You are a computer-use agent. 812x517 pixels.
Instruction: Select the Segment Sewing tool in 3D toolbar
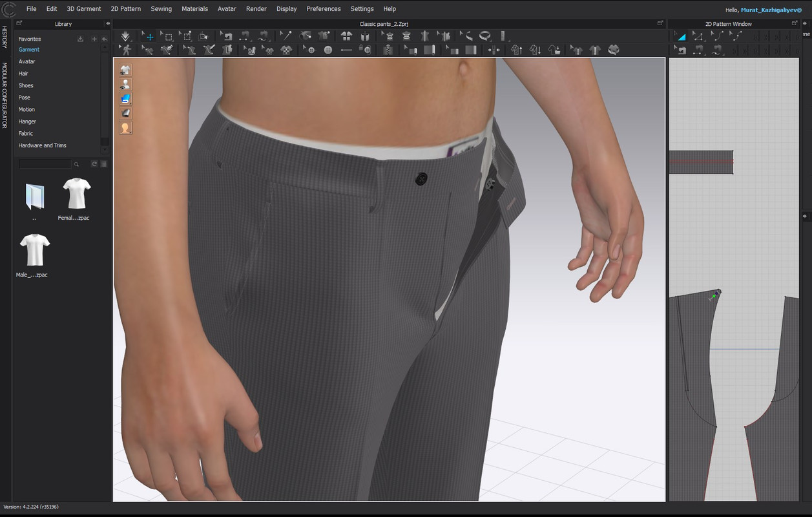coord(244,37)
